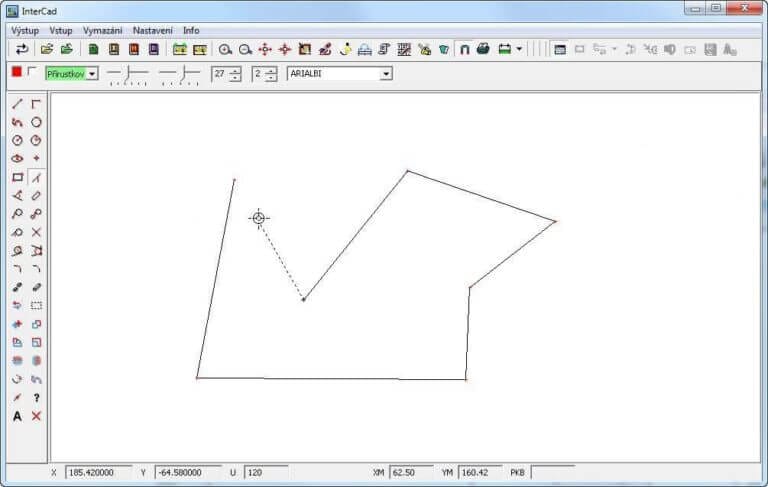Click the horseshoe magnet snap icon
Screen dimensions: 768x487
pos(464,49)
